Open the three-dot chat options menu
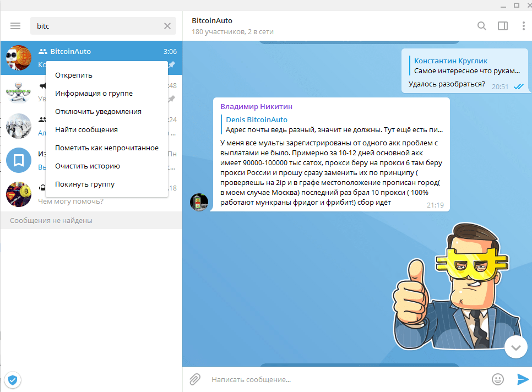The height and width of the screenshot is (392, 532). click(x=524, y=26)
